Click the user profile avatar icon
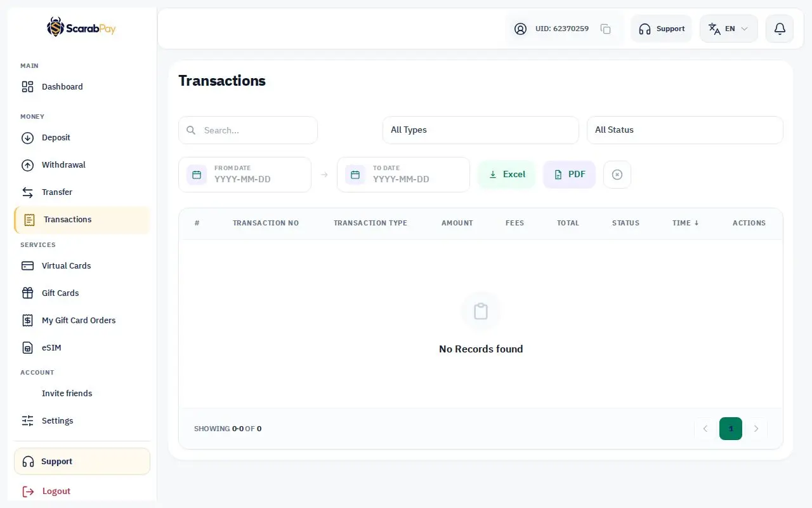This screenshot has height=508, width=812. click(x=520, y=29)
